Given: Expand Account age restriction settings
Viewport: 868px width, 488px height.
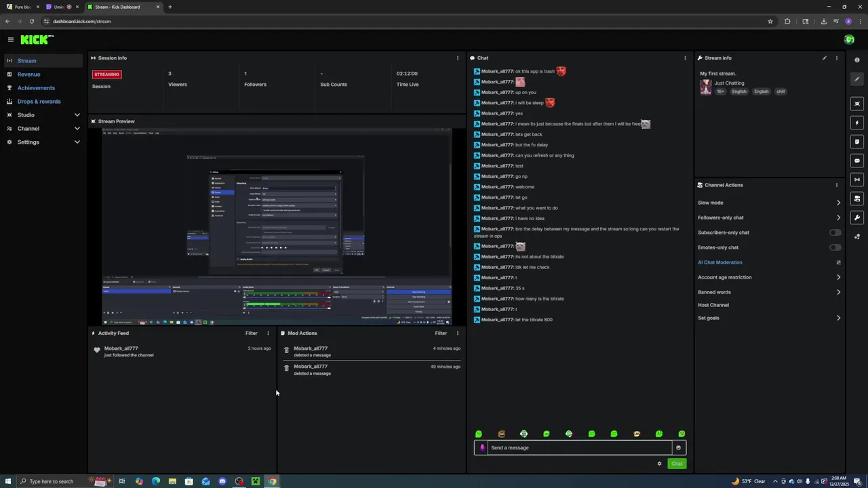Looking at the screenshot, I should tap(838, 277).
